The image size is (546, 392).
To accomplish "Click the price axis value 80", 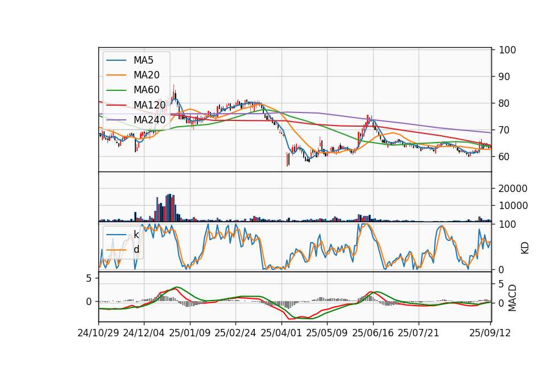I will [x=504, y=103].
